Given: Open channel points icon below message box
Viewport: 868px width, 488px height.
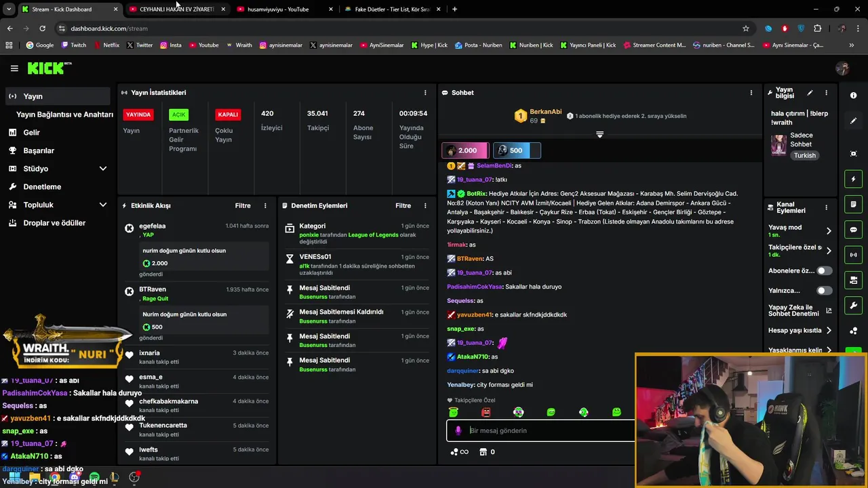Looking at the screenshot, I should 459,452.
